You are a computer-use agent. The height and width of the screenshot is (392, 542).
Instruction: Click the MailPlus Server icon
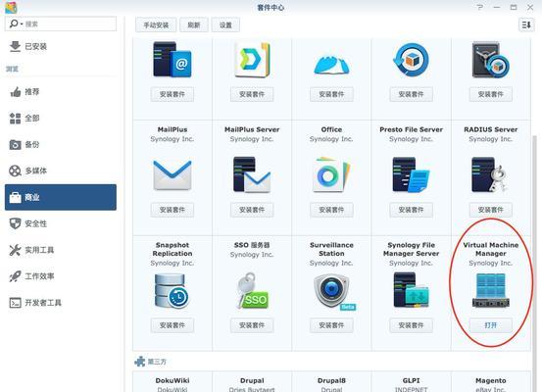click(x=252, y=174)
